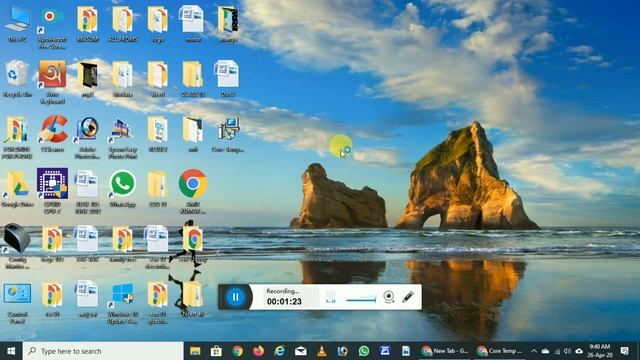Image resolution: width=640 pixels, height=360 pixels.
Task: Expand the hidden system tray icons
Action: (x=534, y=351)
